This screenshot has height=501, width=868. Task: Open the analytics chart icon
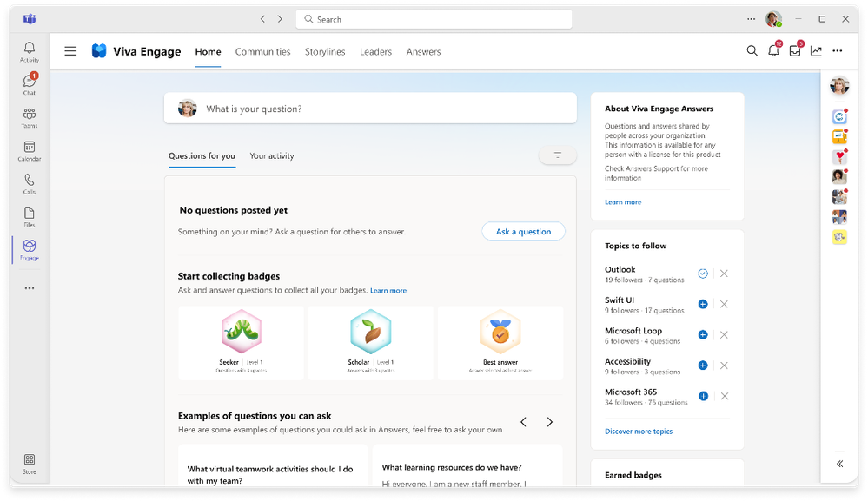[816, 51]
